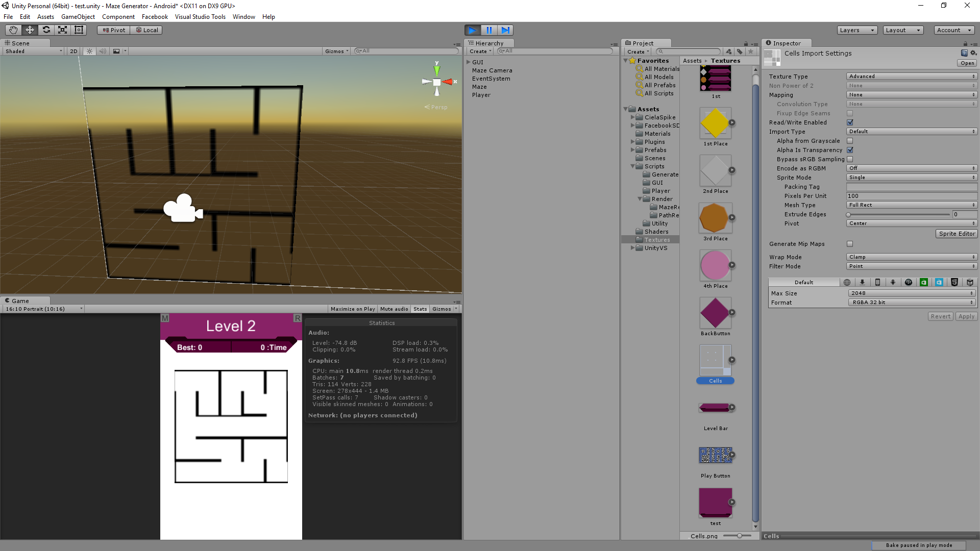Click the Project panel vertical scrollbar
Viewport: 980px width, 551px height.
pos(755,298)
